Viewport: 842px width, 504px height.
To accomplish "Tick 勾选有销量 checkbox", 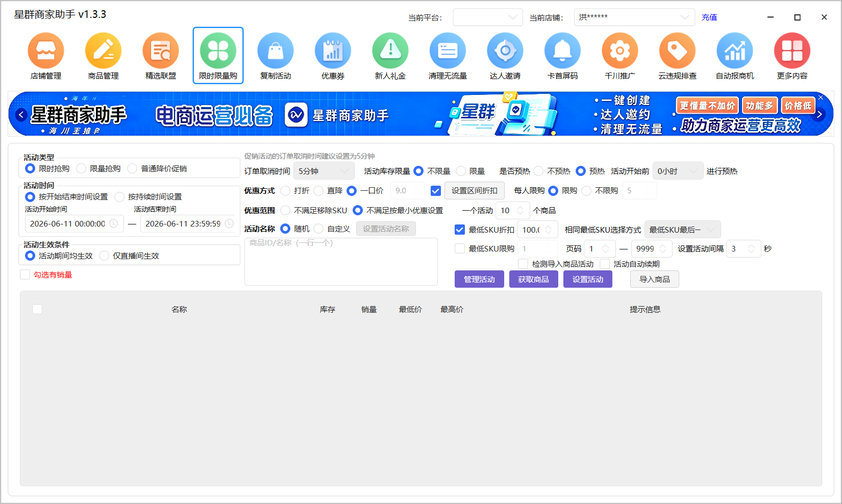I will point(25,274).
